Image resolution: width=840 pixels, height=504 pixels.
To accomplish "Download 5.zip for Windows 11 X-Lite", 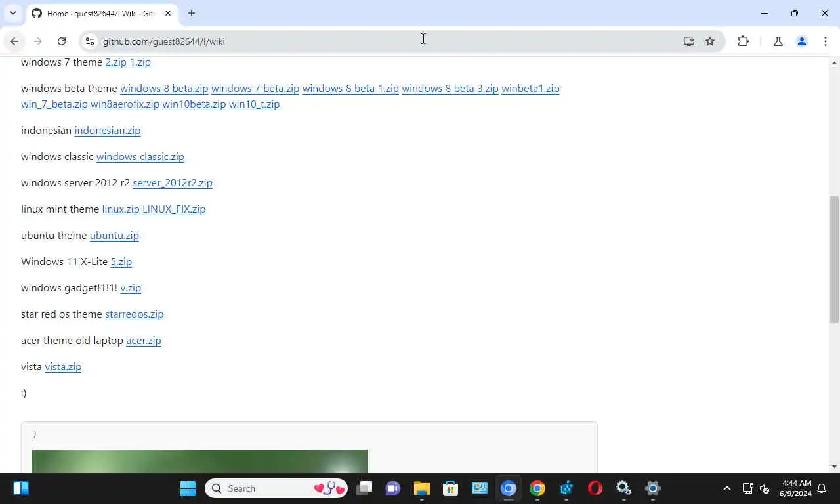I will (121, 262).
